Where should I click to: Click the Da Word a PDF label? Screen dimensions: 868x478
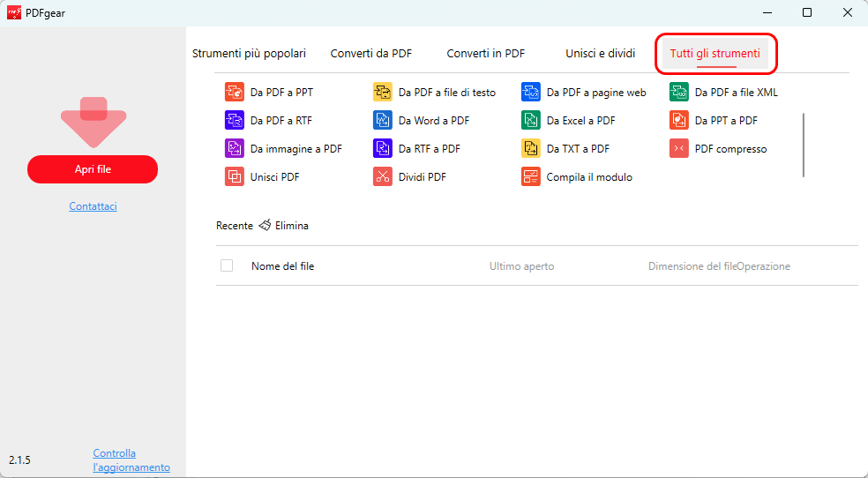click(x=434, y=121)
